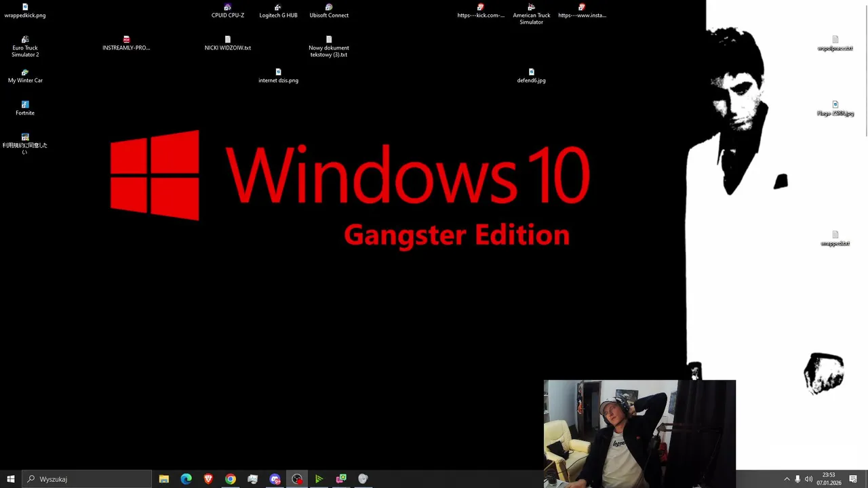Launch My Winter Car shortcut
This screenshot has height=488, width=868.
(25, 76)
